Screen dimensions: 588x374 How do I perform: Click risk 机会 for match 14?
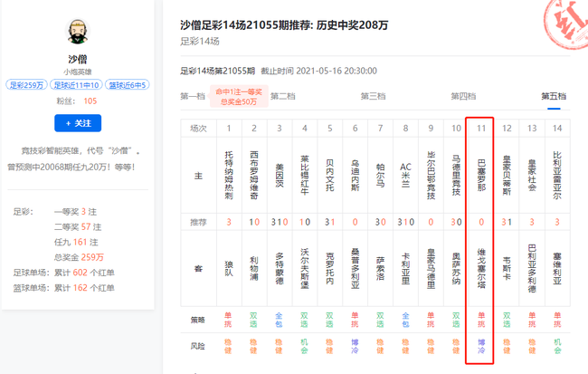pyautogui.click(x=557, y=346)
